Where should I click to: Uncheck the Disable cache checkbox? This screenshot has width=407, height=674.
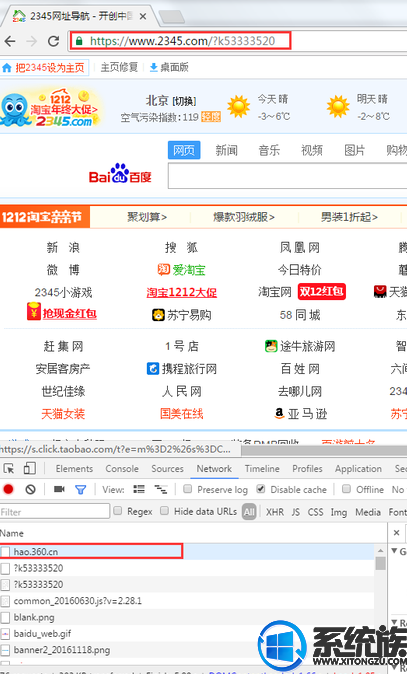coord(260,489)
